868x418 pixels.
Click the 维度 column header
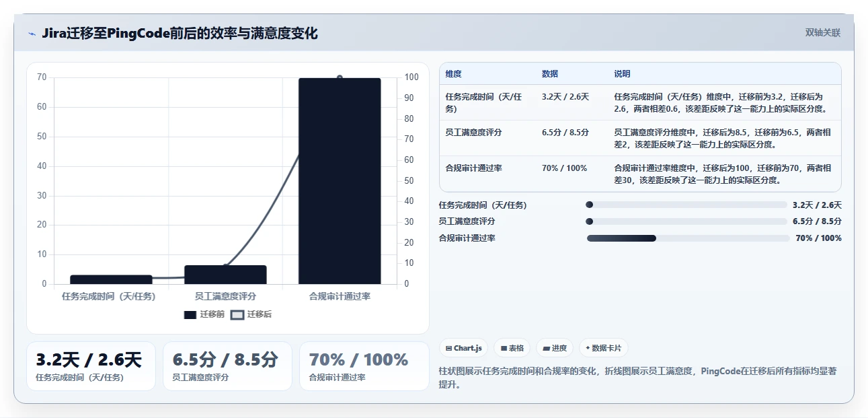tap(453, 74)
